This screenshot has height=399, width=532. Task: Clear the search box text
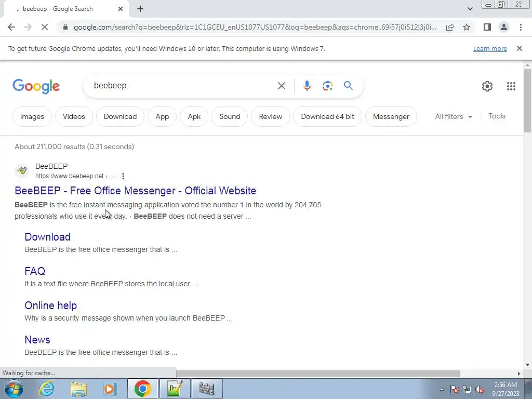pyautogui.click(x=281, y=86)
